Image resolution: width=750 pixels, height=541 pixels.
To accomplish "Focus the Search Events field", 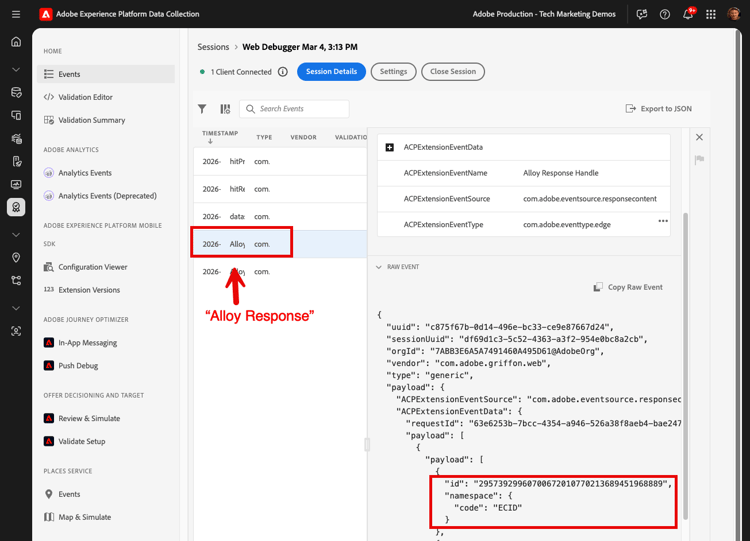I will coord(294,109).
